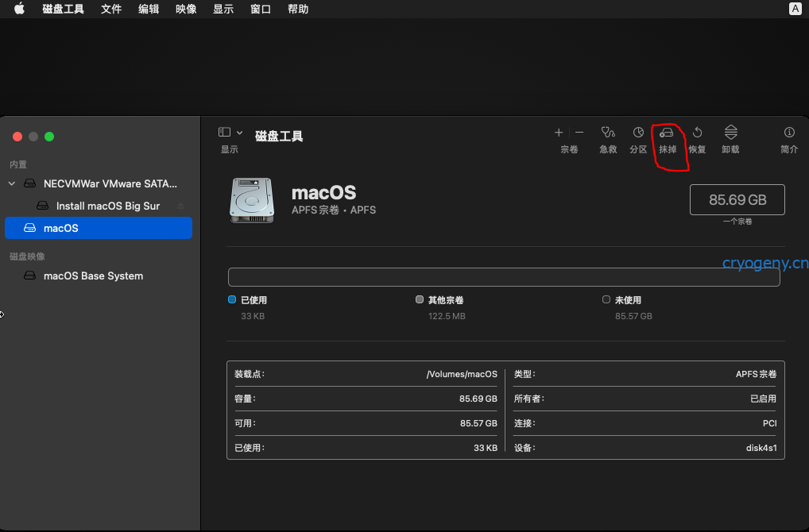Open the 简介 info icon
The height and width of the screenshot is (532, 809).
click(x=789, y=133)
